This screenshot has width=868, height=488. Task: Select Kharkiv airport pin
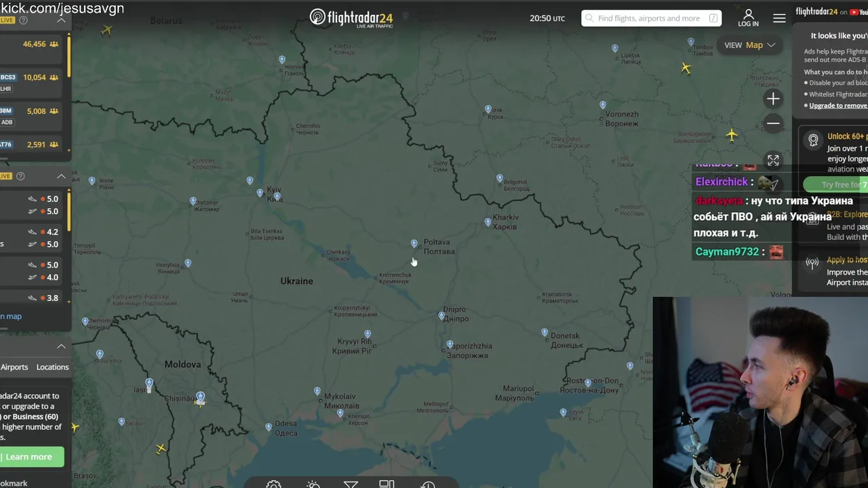click(488, 222)
